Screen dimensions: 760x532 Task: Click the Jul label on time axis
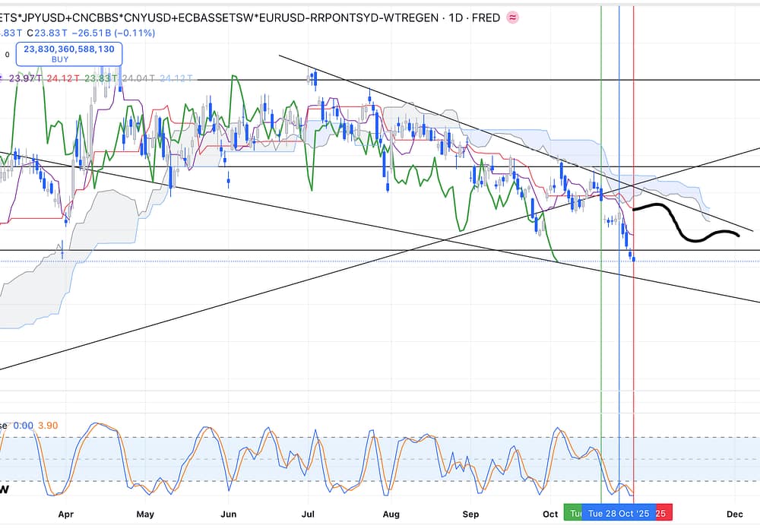click(x=309, y=514)
